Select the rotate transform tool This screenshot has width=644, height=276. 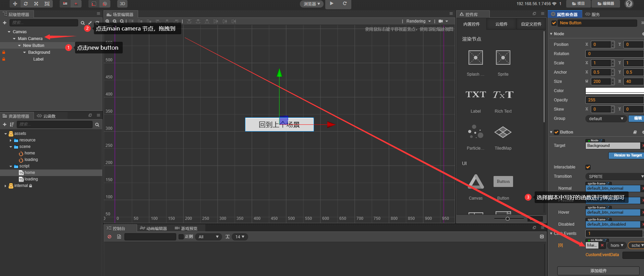[x=26, y=4]
